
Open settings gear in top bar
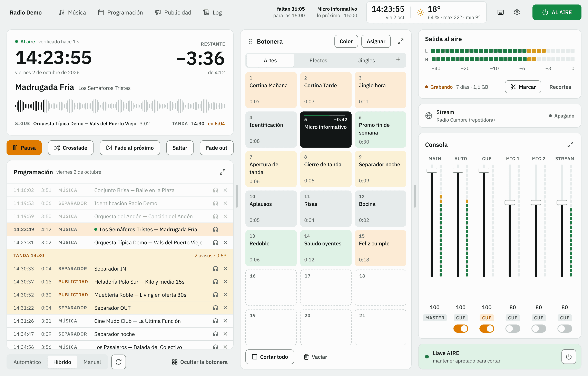(517, 12)
